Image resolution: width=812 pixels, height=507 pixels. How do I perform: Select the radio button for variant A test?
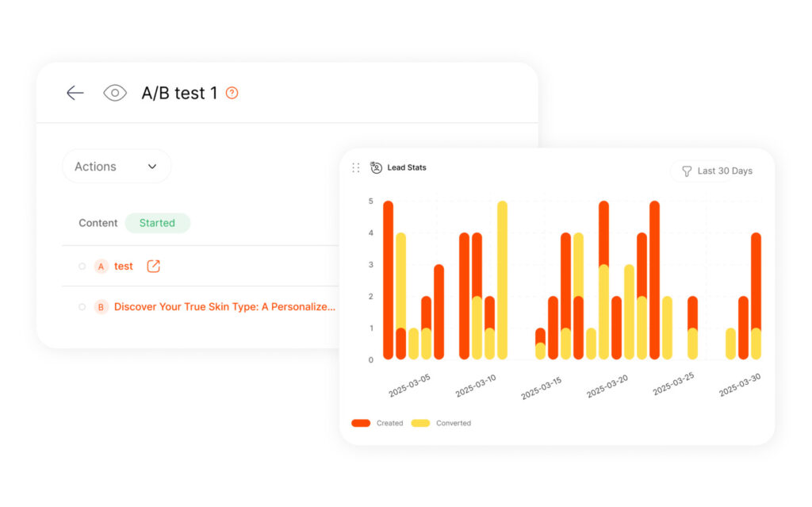(82, 266)
